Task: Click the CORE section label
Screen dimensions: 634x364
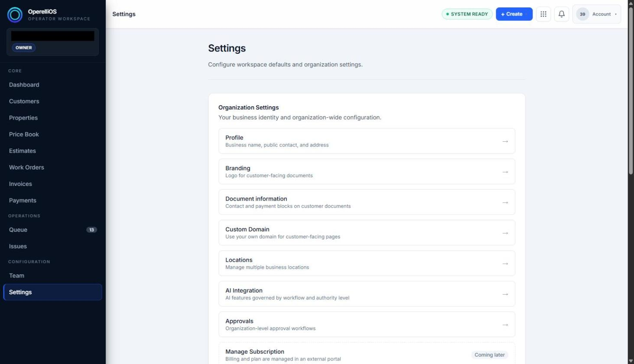Action: click(15, 71)
